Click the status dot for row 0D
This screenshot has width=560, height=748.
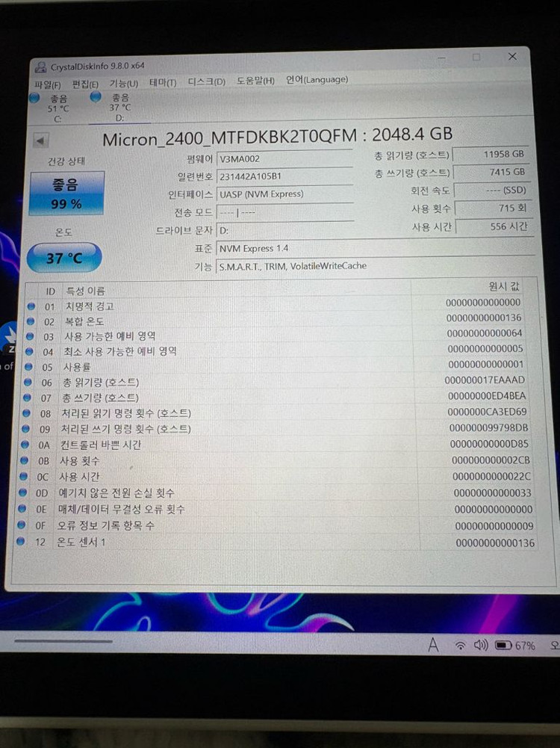click(22, 492)
